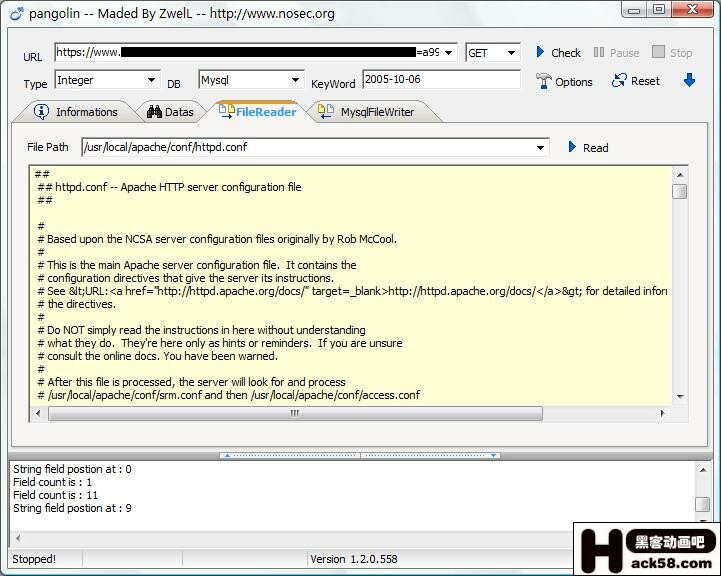Click the KeyWord input field
The width and height of the screenshot is (721, 576).
440,80
